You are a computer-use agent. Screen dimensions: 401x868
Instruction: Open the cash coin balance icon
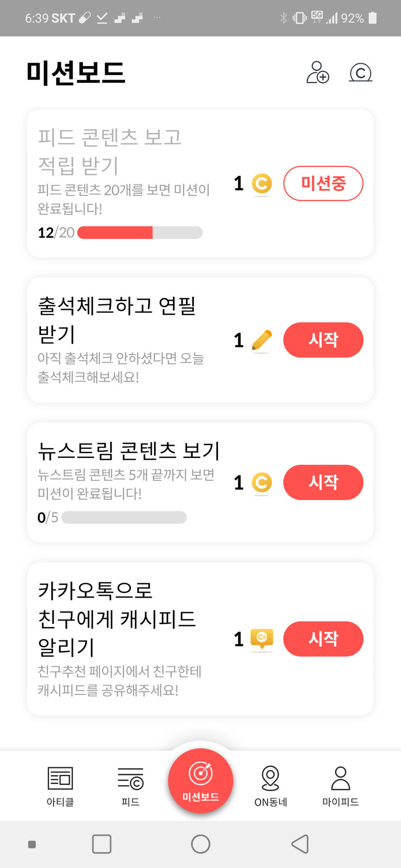tap(360, 73)
